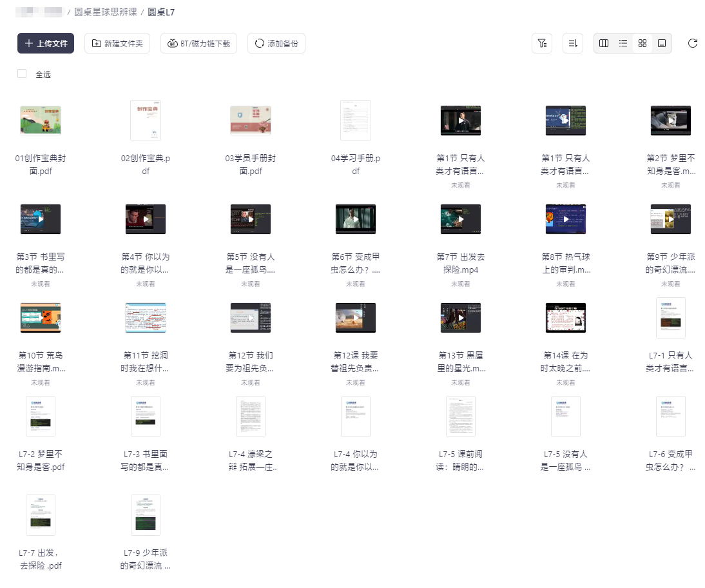This screenshot has height=588, width=705.
Task: Open L7-2 梦里不知身是客.pdf file
Action: [x=41, y=416]
